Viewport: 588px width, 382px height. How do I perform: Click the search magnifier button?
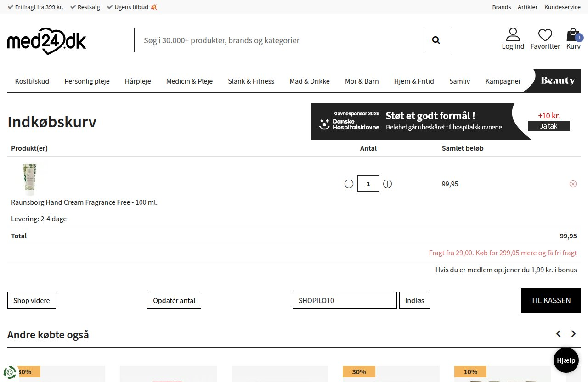436,40
